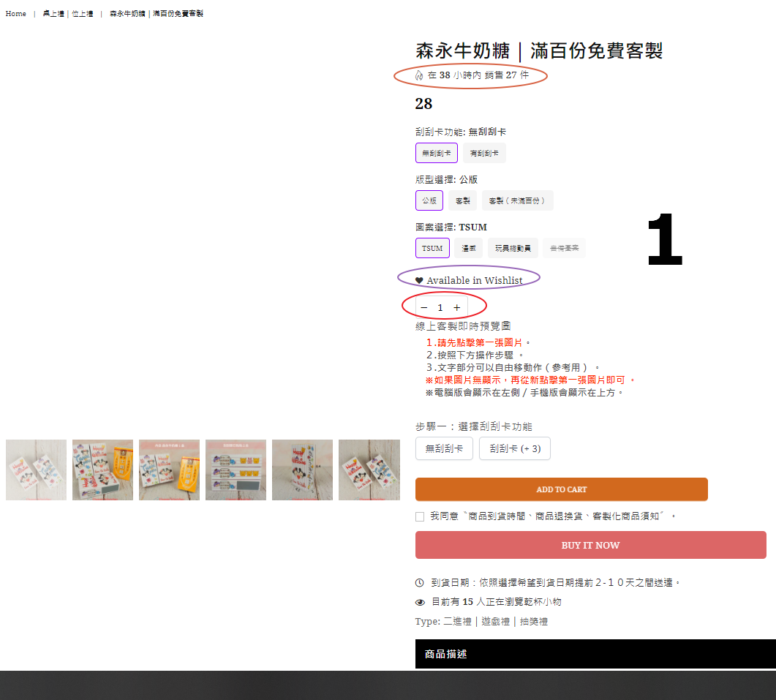
Task: Click the heading 線上客製即時預覽圖
Action: click(x=463, y=325)
